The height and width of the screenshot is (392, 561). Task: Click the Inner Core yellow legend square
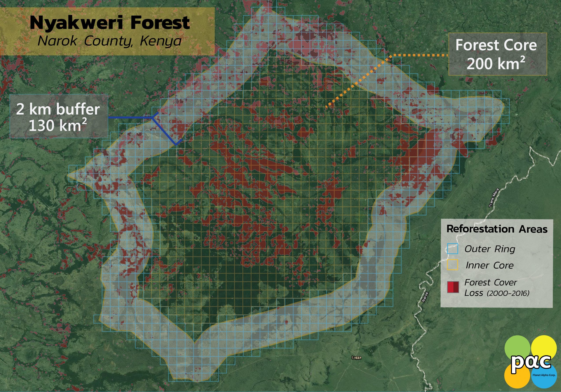(452, 265)
